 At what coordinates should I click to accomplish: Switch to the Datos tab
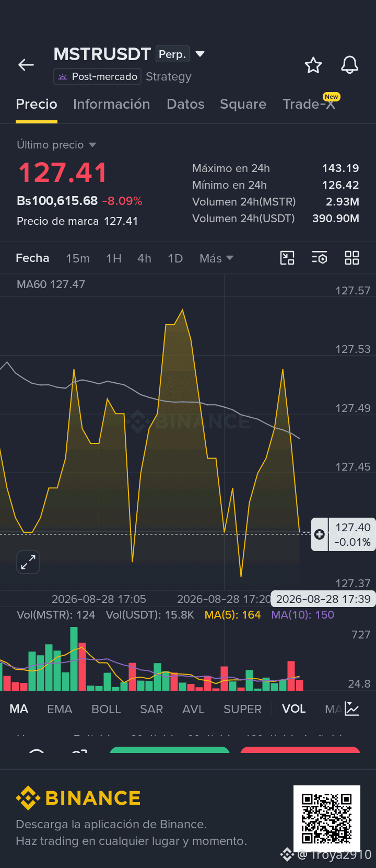(x=185, y=104)
